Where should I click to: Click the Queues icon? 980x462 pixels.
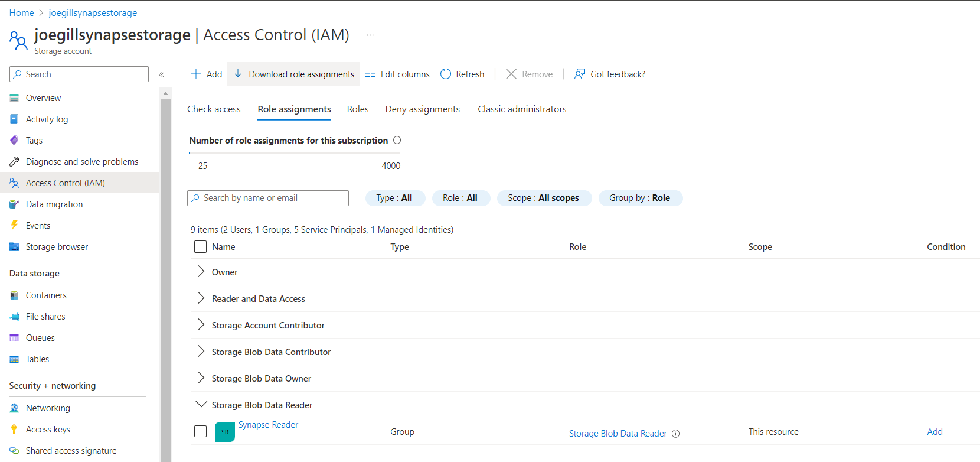[14, 338]
